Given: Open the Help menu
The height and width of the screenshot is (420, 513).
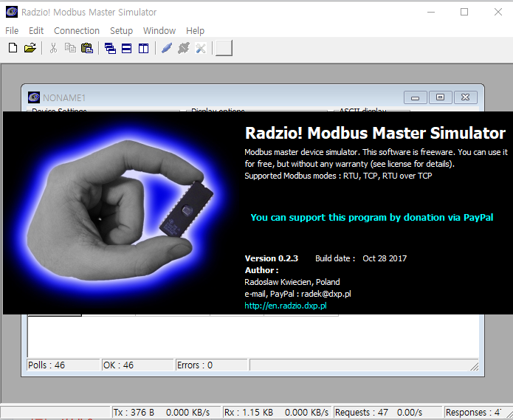Looking at the screenshot, I should tap(195, 31).
